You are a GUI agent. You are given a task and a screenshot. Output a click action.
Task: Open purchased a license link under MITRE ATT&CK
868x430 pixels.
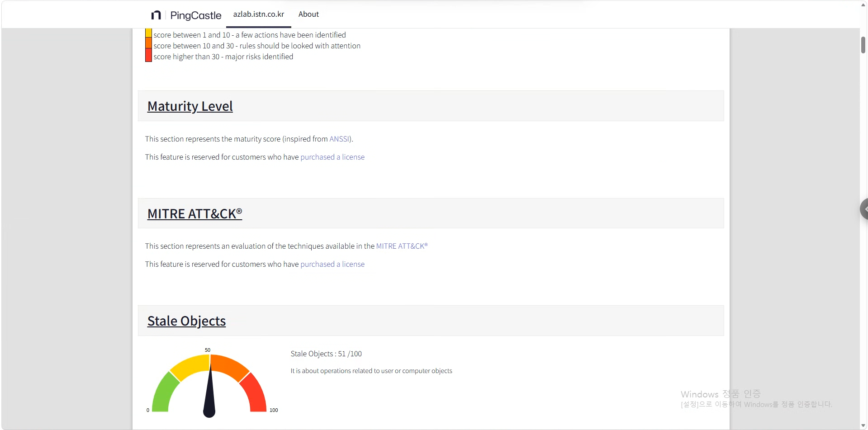click(332, 264)
